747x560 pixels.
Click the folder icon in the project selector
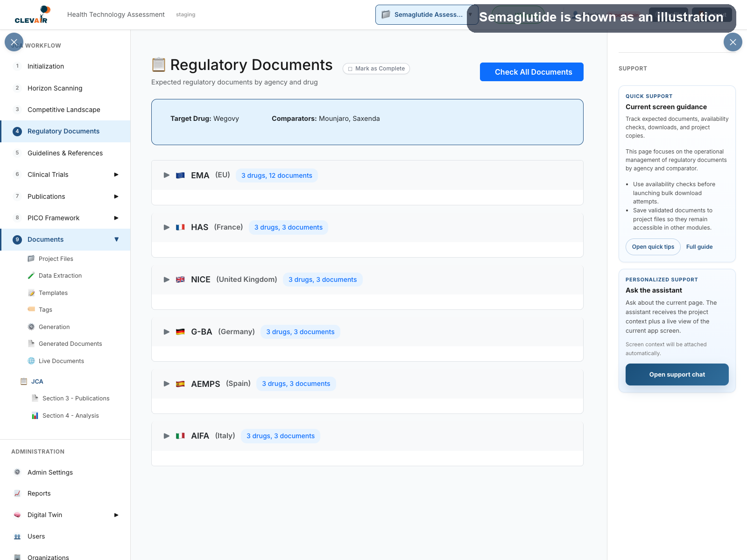click(386, 14)
